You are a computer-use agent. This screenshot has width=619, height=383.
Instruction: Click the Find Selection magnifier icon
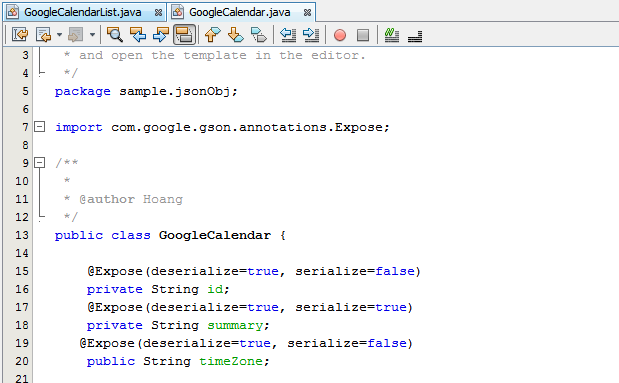tap(115, 35)
